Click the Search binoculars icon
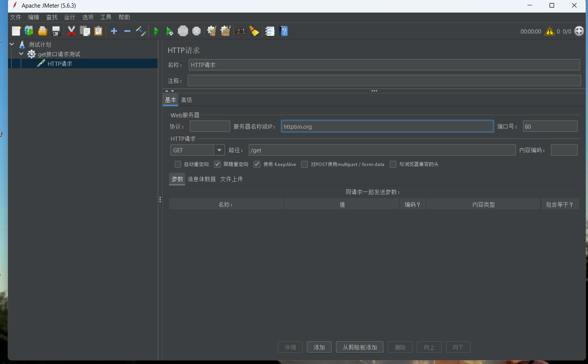588x364 pixels. [x=241, y=31]
